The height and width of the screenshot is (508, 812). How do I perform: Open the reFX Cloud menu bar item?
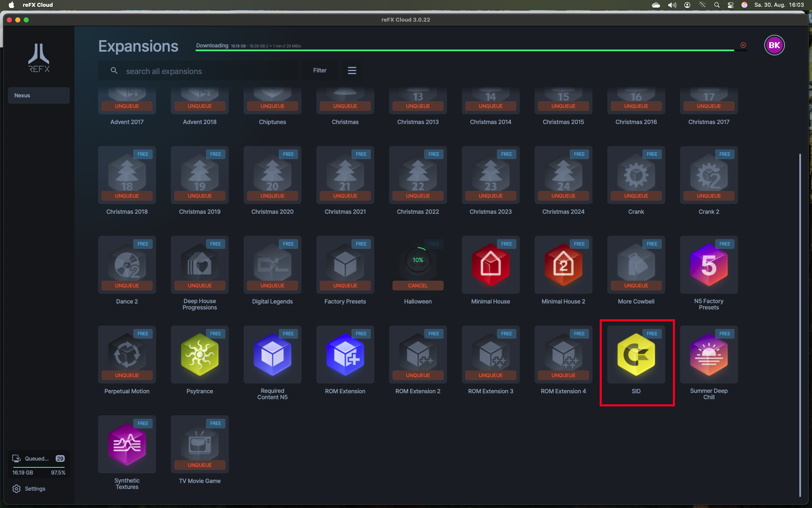click(38, 5)
